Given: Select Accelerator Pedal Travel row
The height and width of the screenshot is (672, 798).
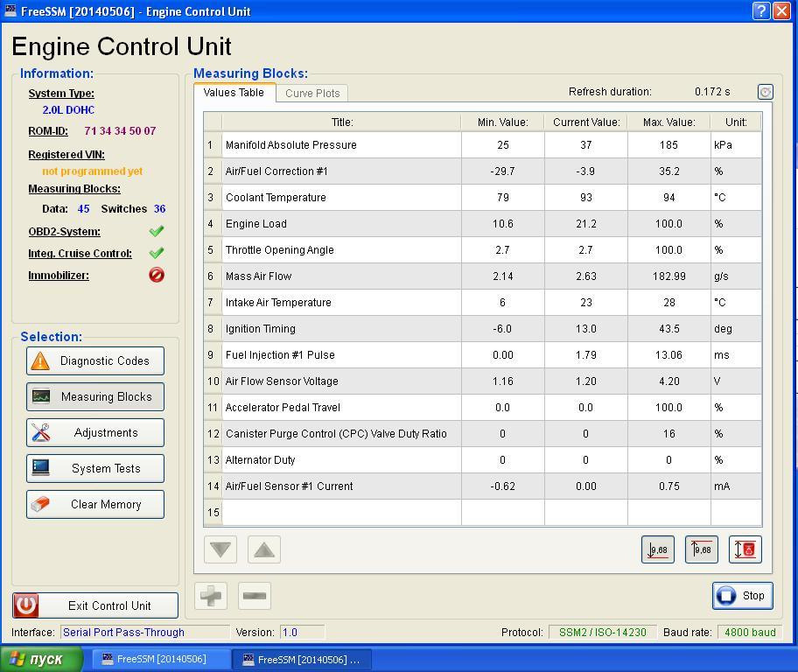Looking at the screenshot, I should 482,407.
